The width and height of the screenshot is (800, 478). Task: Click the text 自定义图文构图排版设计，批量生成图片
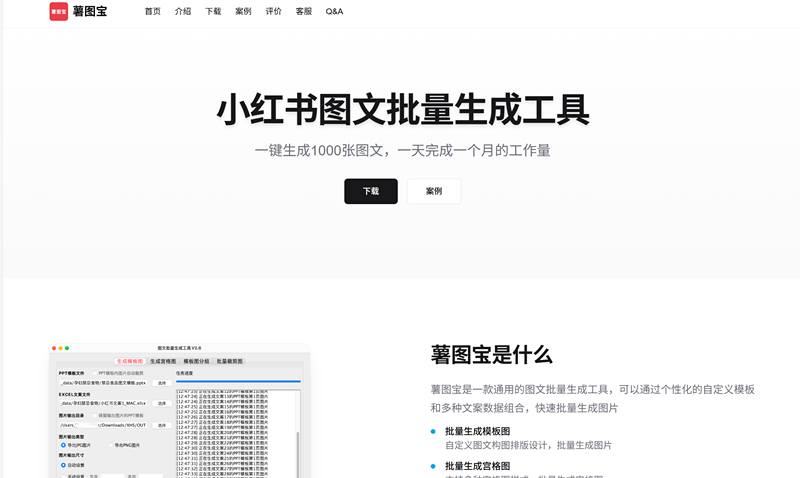coord(528,445)
